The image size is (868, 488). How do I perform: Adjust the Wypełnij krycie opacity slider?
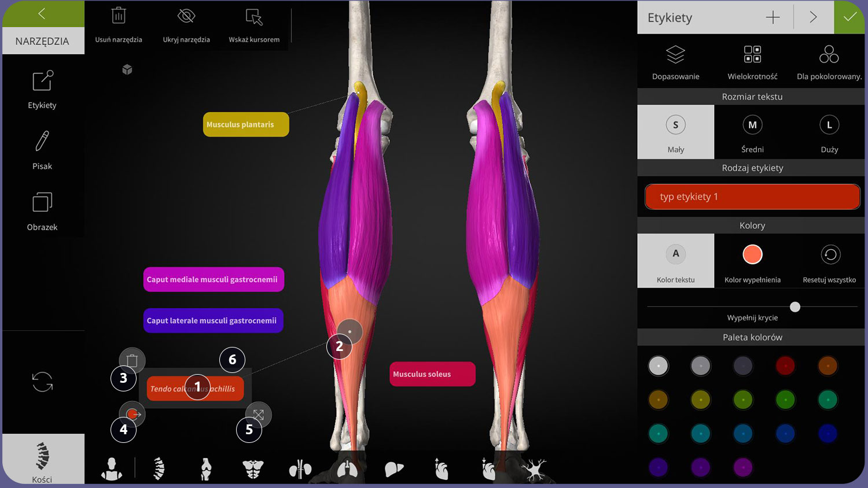tap(795, 306)
